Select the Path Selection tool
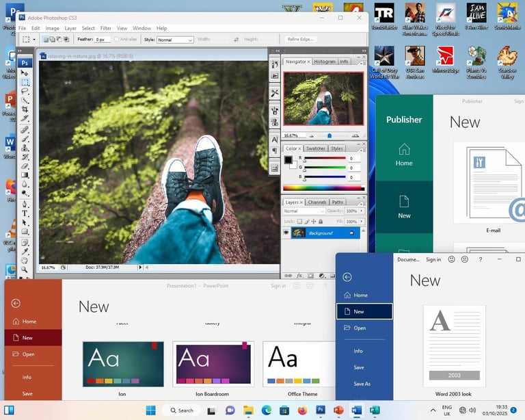Viewport: 525px width, 420px height. (25, 222)
